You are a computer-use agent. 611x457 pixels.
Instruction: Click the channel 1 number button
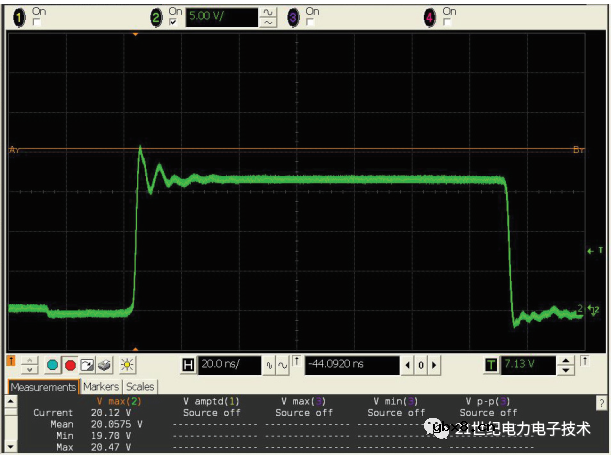tap(18, 17)
